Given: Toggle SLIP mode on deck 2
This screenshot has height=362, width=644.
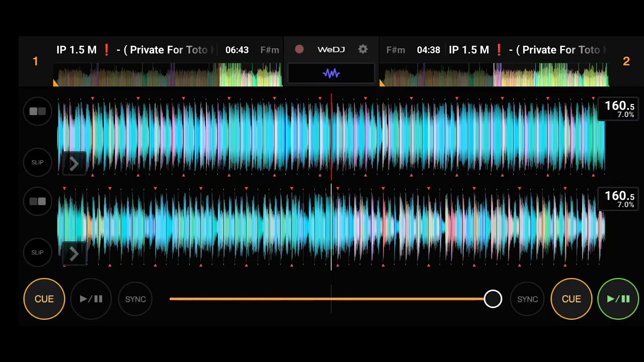Looking at the screenshot, I should [38, 252].
